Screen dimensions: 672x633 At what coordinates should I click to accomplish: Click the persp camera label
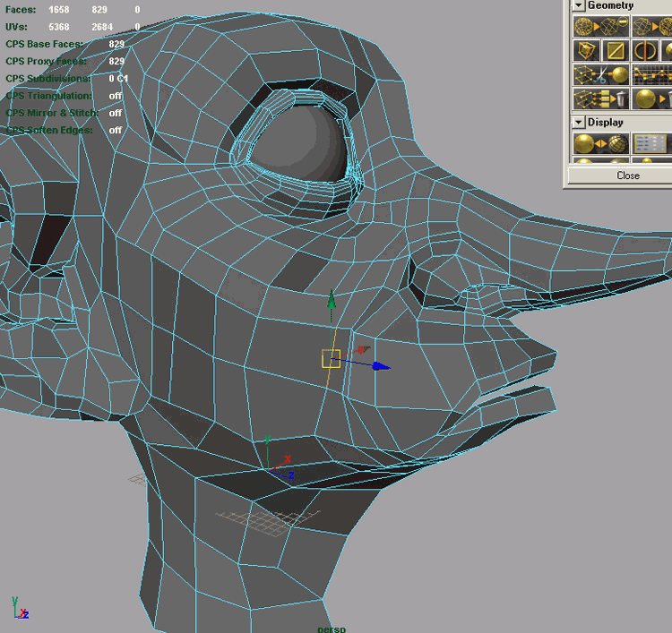pos(331,629)
